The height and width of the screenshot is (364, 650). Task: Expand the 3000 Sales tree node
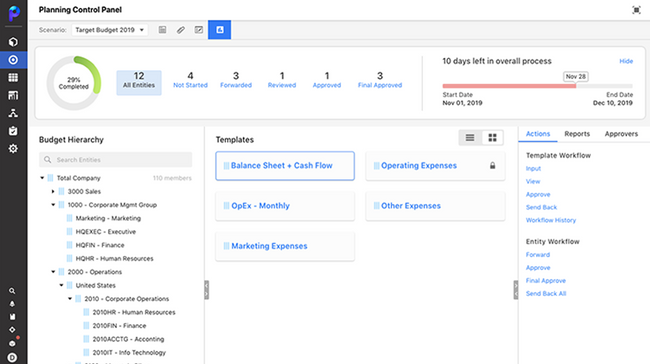(53, 192)
